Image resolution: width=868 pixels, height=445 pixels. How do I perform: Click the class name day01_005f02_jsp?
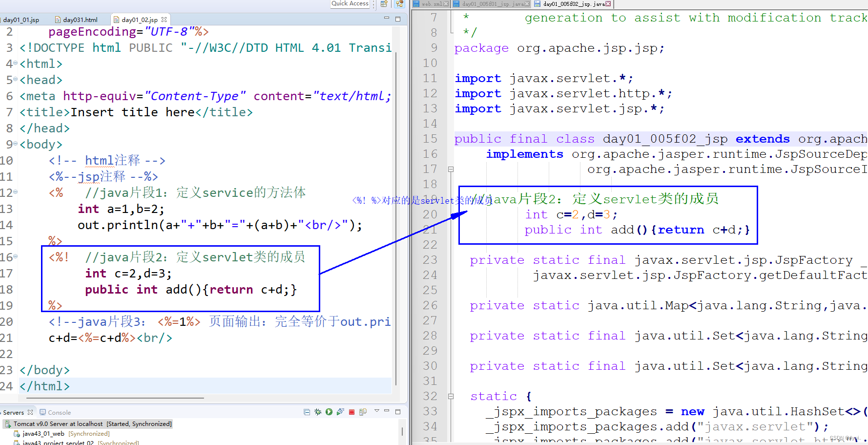665,139
